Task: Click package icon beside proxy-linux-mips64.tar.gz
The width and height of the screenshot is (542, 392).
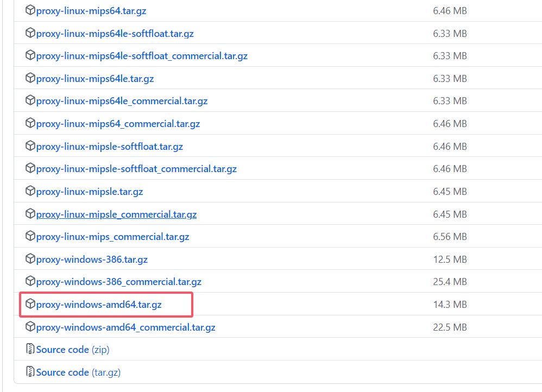Action: (x=30, y=10)
